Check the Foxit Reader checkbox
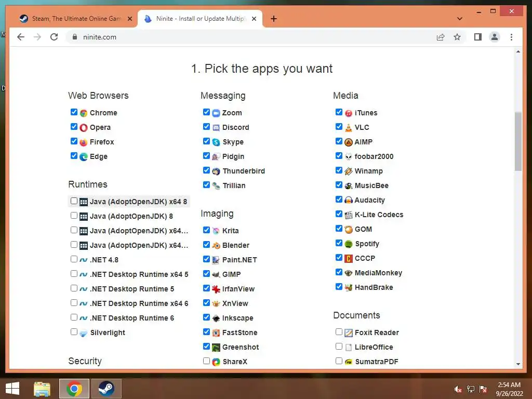 [x=339, y=332]
